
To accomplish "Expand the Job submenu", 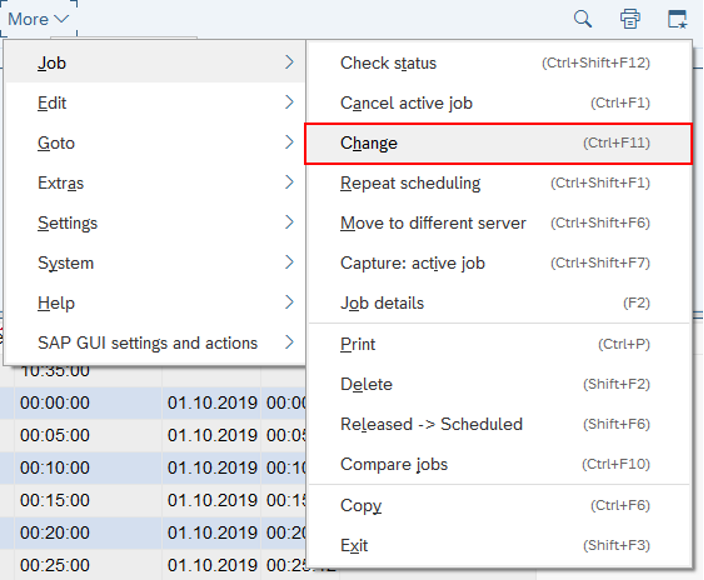I will (x=155, y=62).
